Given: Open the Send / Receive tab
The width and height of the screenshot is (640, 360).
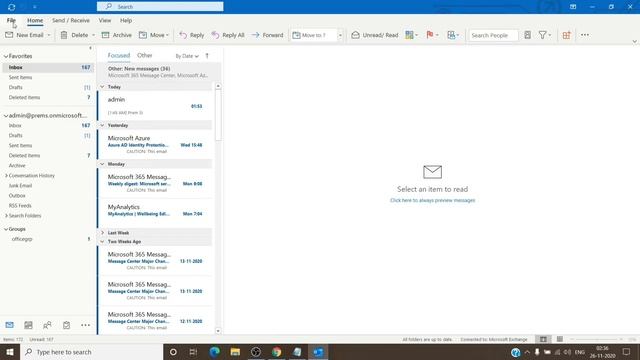Looking at the screenshot, I should (x=71, y=20).
